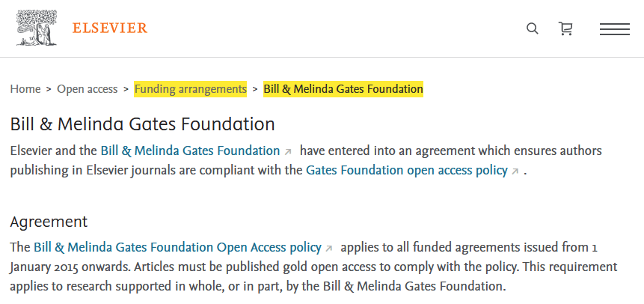Click external arrow icon after Gates Foundation intro link
The height and width of the screenshot is (304, 644).
tap(289, 151)
